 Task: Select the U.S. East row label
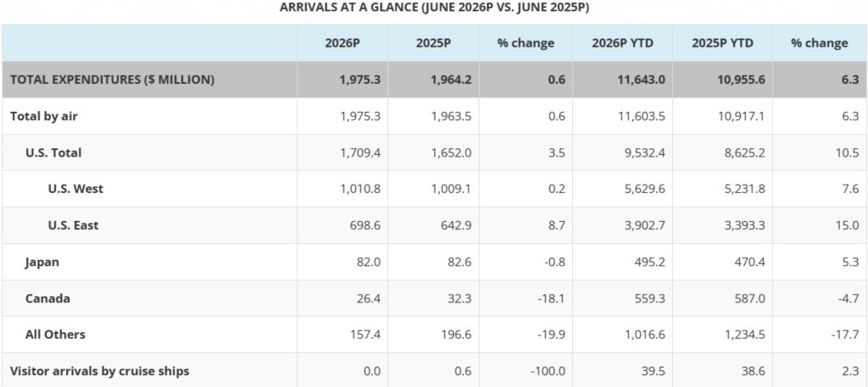tap(73, 225)
